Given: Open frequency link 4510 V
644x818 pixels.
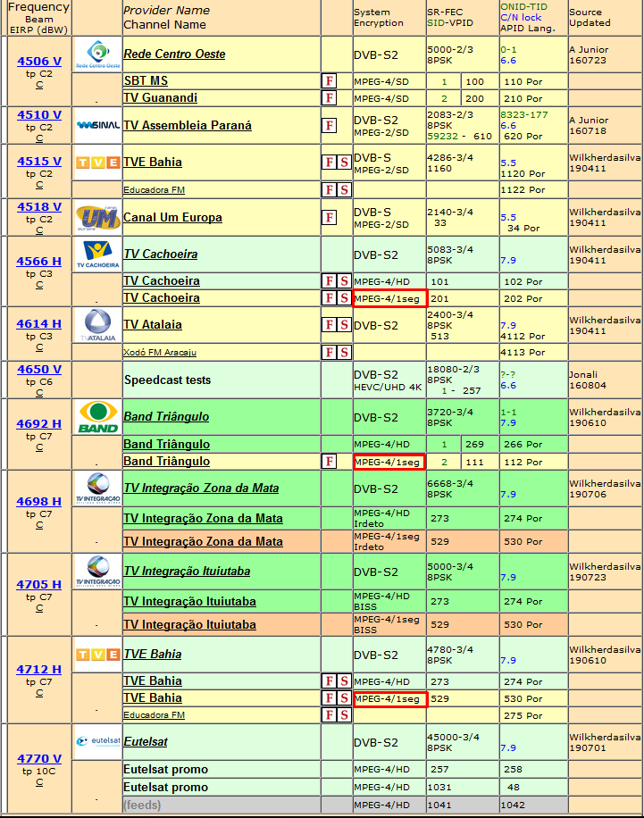Looking at the screenshot, I should pyautogui.click(x=39, y=115).
